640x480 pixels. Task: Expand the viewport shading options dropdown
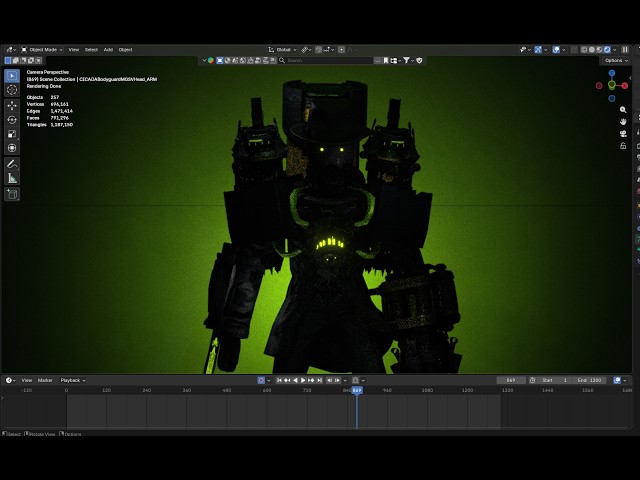[x=615, y=50]
